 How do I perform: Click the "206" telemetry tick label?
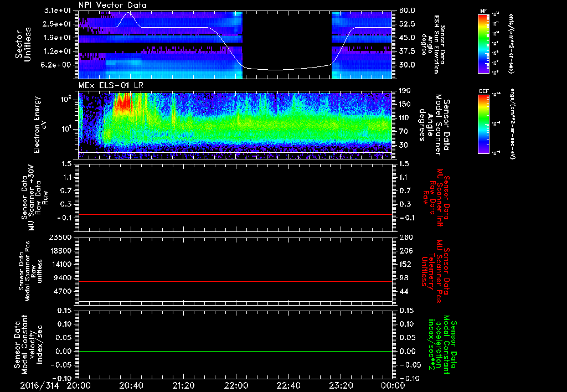click(x=405, y=251)
